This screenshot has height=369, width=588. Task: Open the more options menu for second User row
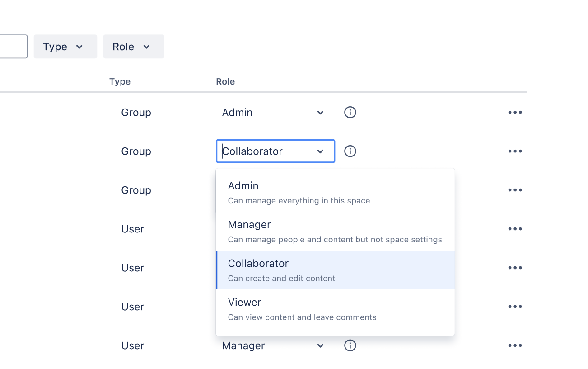515,268
